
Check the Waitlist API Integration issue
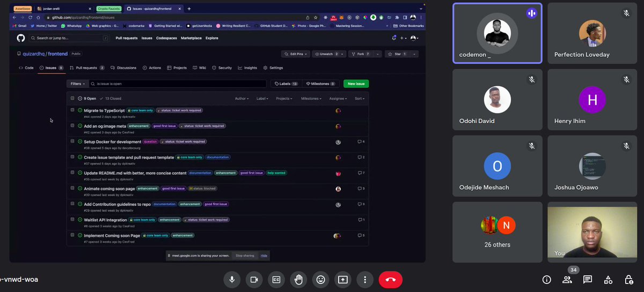[x=72, y=219]
